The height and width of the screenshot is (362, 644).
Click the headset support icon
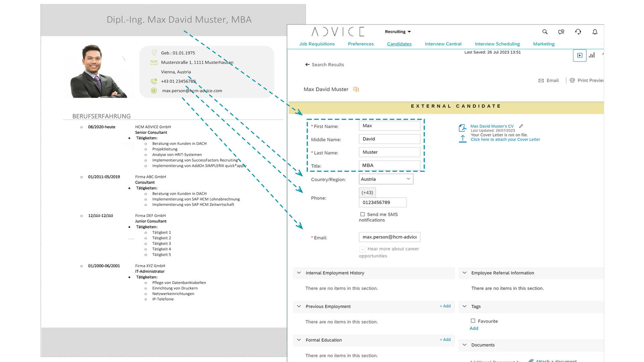578,32
